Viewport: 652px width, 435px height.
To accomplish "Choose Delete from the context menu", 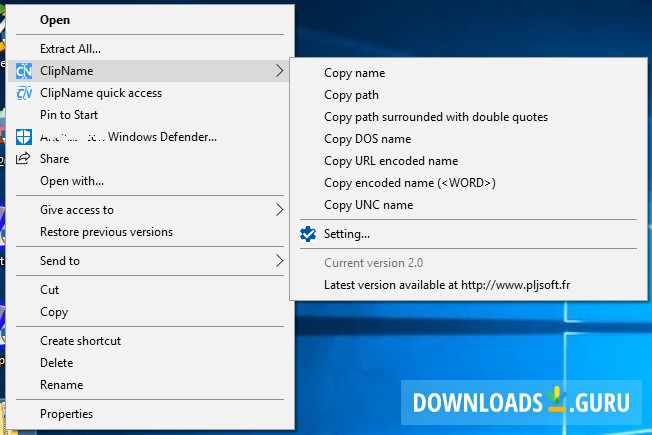I will [x=150, y=363].
